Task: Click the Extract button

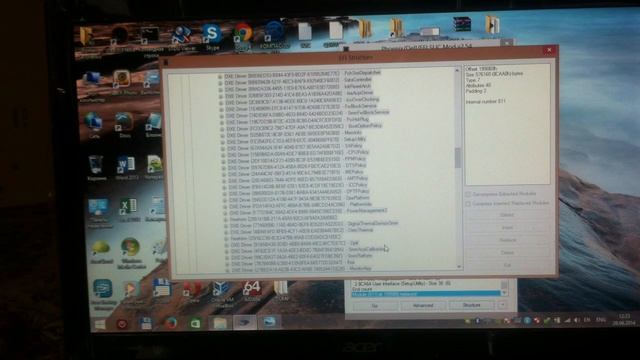Action: (507, 215)
